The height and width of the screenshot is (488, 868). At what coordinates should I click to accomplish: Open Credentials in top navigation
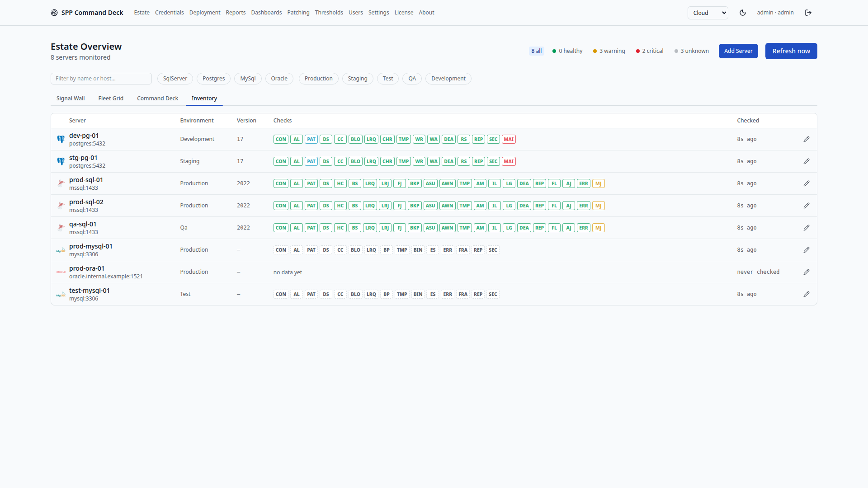point(170,13)
